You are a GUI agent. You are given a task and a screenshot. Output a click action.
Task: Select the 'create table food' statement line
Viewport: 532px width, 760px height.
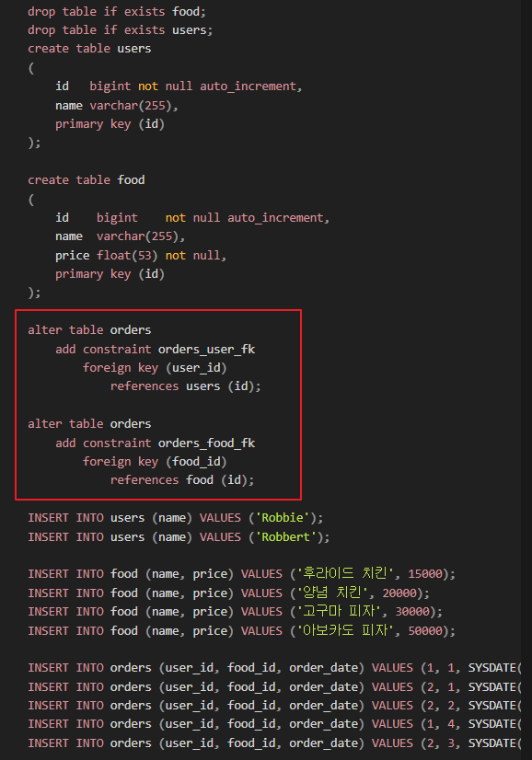point(86,179)
